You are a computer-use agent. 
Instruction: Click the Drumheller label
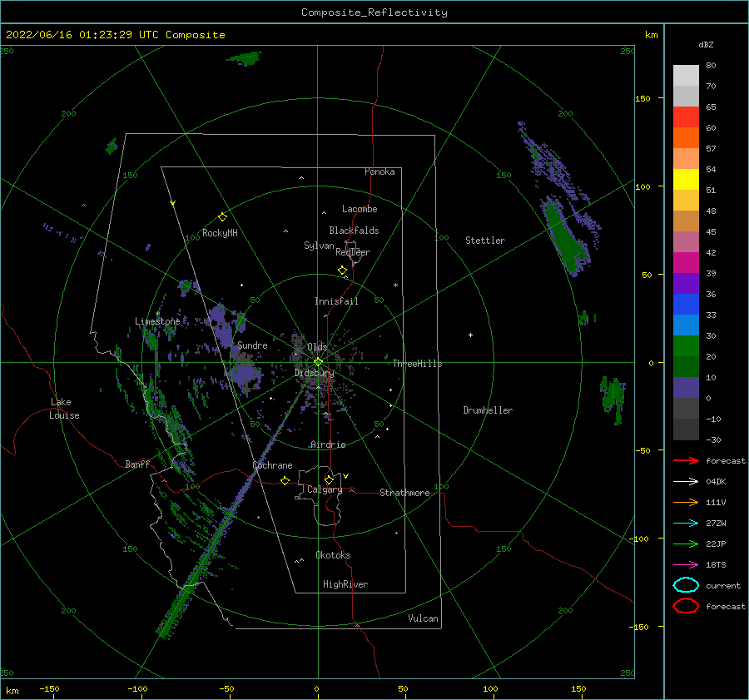(488, 410)
